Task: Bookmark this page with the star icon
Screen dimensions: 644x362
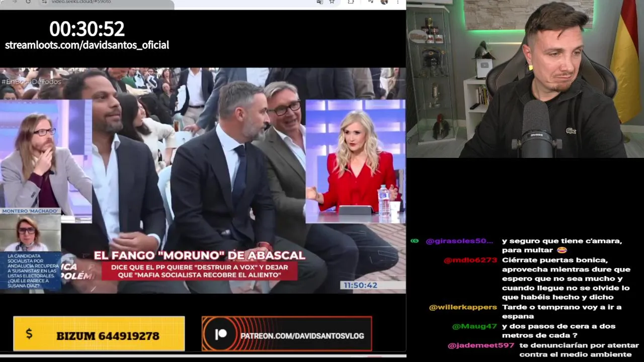Action: point(332,2)
